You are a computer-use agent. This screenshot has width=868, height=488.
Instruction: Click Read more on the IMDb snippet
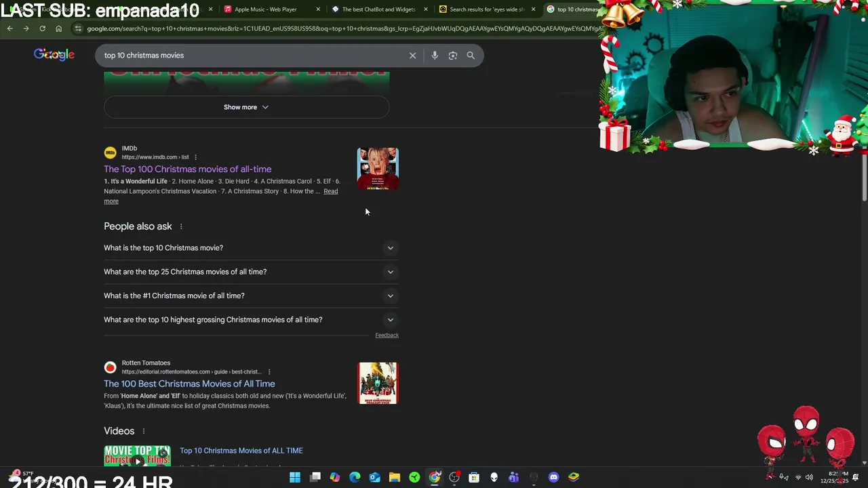click(x=330, y=191)
